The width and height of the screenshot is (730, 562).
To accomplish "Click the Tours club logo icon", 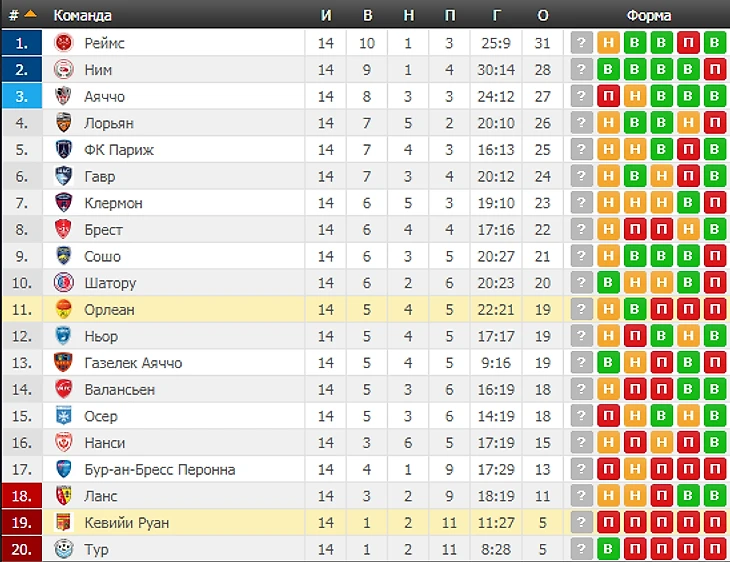I will point(64,549).
